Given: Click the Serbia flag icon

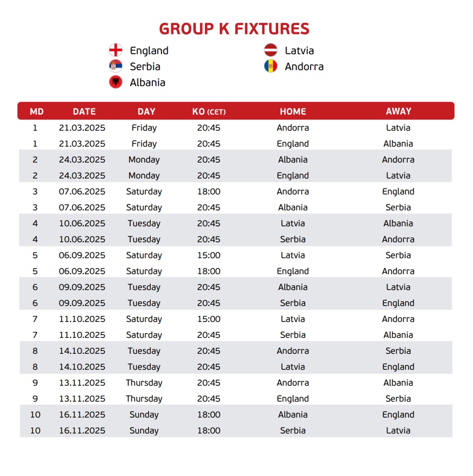Looking at the screenshot, I should (x=116, y=66).
